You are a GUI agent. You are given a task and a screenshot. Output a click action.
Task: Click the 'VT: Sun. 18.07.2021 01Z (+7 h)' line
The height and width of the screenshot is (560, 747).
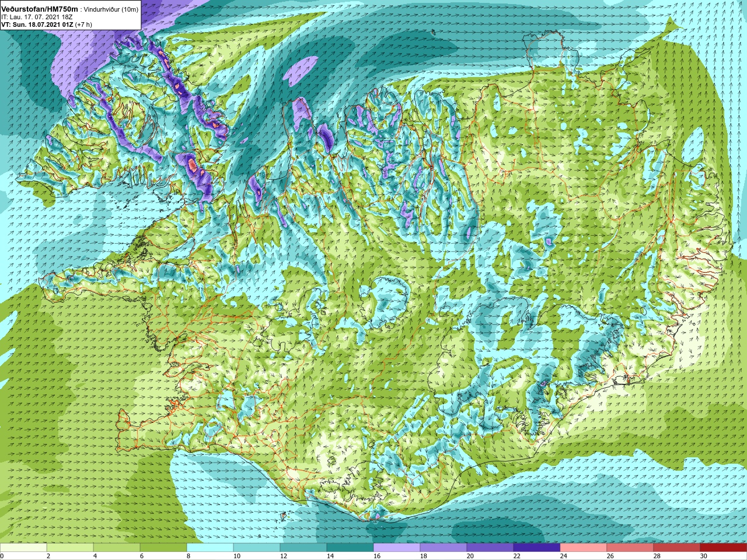click(47, 25)
